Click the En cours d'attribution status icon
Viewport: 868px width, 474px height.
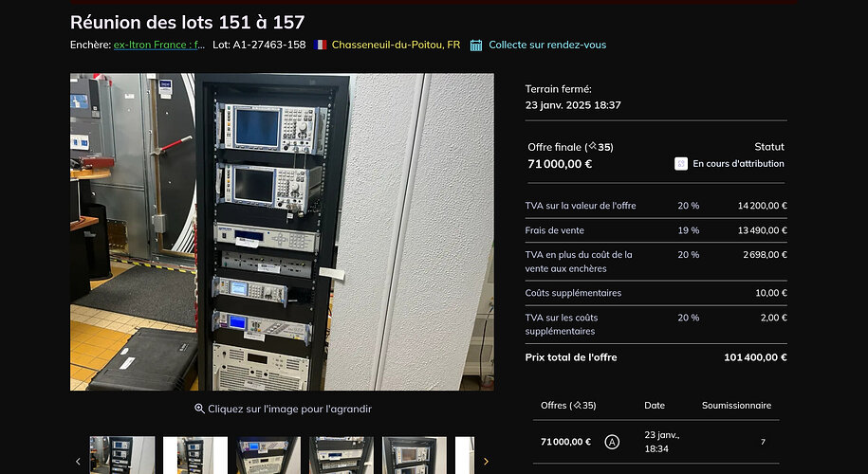coord(681,164)
